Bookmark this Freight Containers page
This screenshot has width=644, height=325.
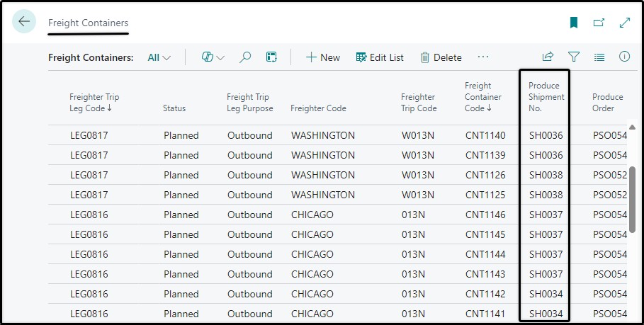click(574, 23)
